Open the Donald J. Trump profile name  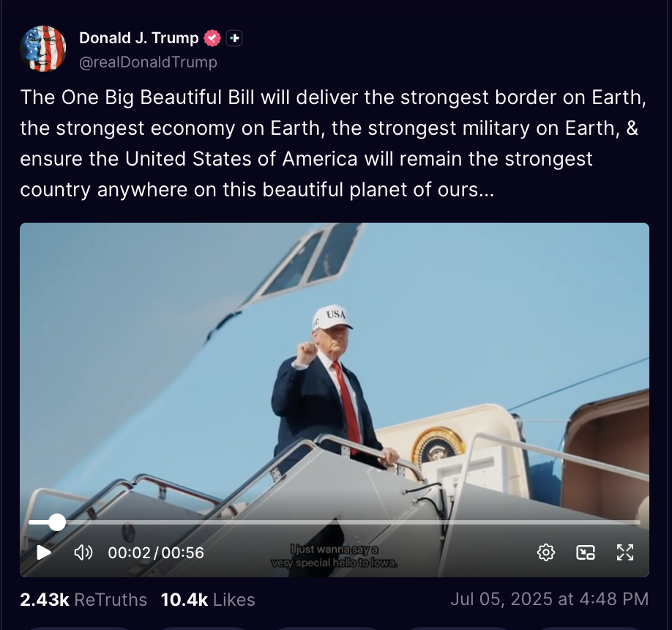click(x=139, y=38)
